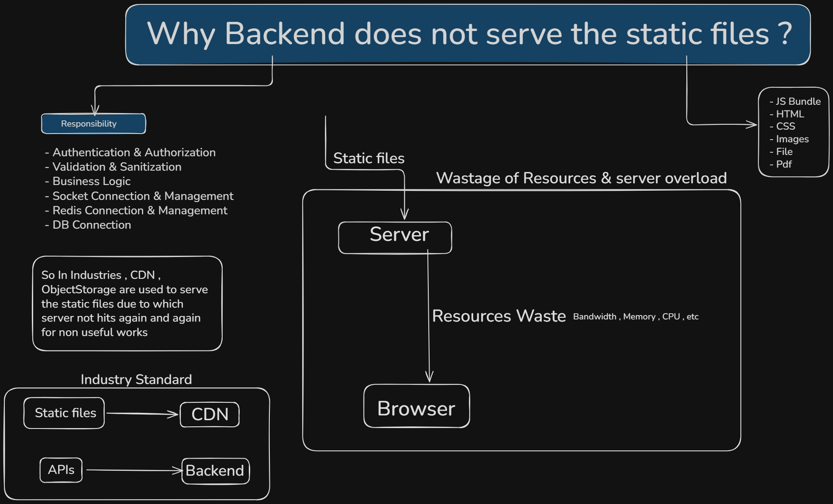Viewport: 833px width, 504px height.
Task: Click the 'So In Industries , CDN' paragraph
Action: (x=124, y=304)
